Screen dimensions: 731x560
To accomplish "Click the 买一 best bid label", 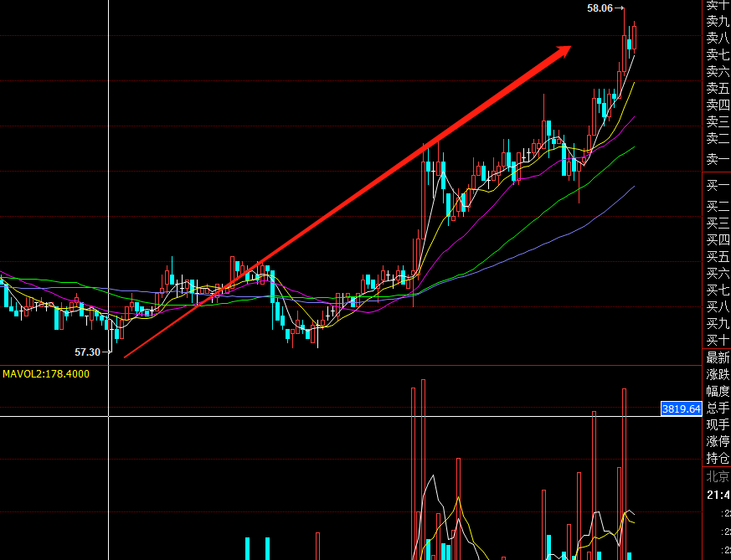I will pyautogui.click(x=718, y=186).
